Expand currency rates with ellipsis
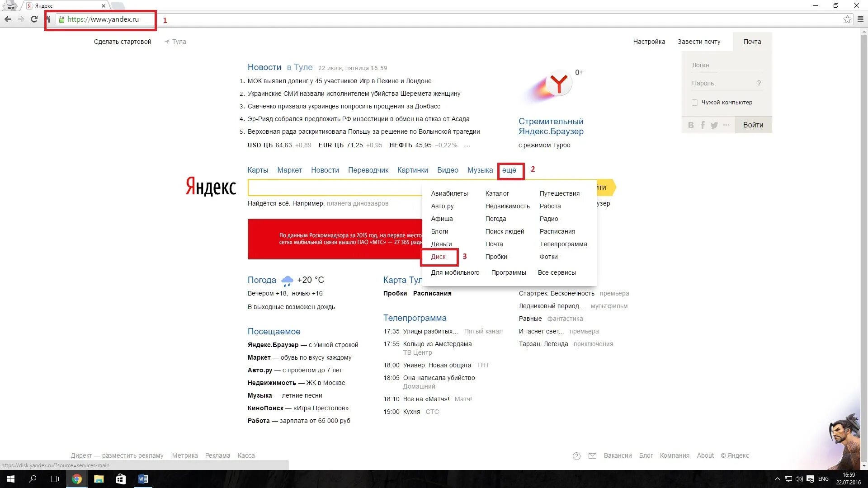The width and height of the screenshot is (868, 488). 467,145
